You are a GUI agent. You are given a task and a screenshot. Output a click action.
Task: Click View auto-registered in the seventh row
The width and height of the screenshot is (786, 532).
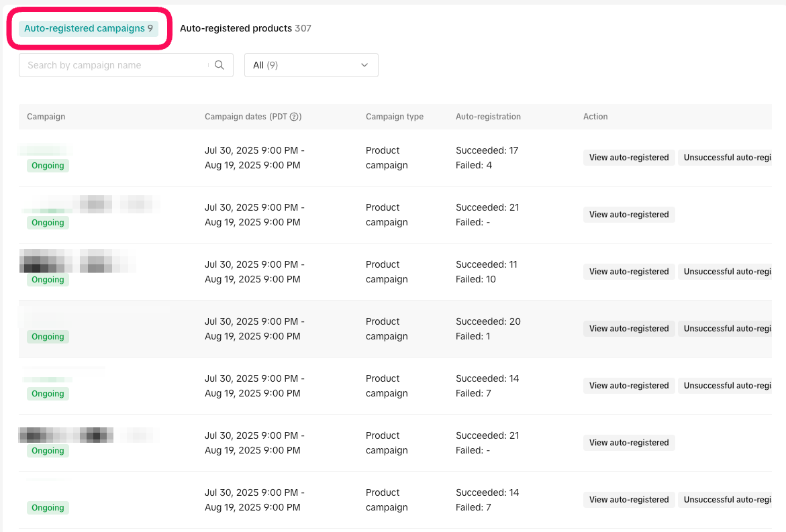pyautogui.click(x=629, y=500)
